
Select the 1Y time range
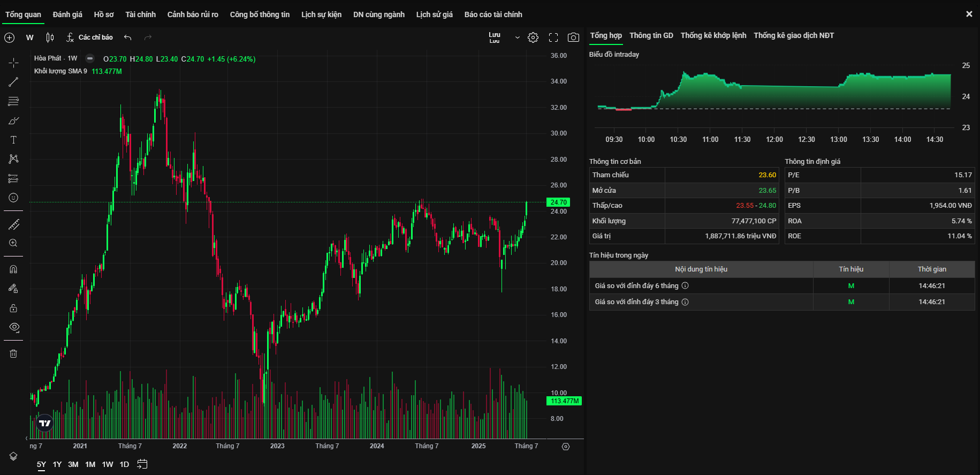point(57,464)
